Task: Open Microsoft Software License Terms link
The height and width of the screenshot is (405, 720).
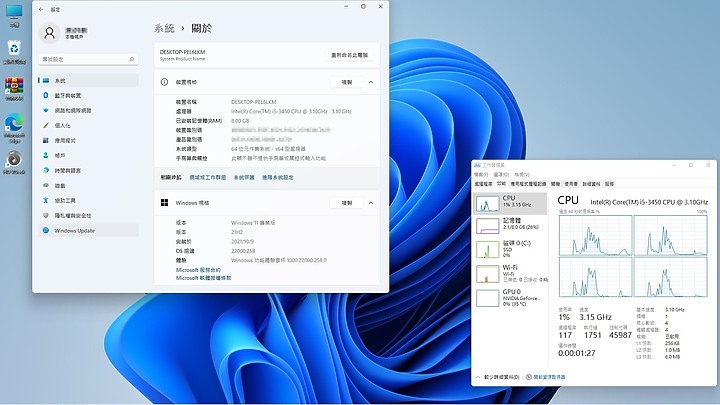Action: pyautogui.click(x=203, y=278)
